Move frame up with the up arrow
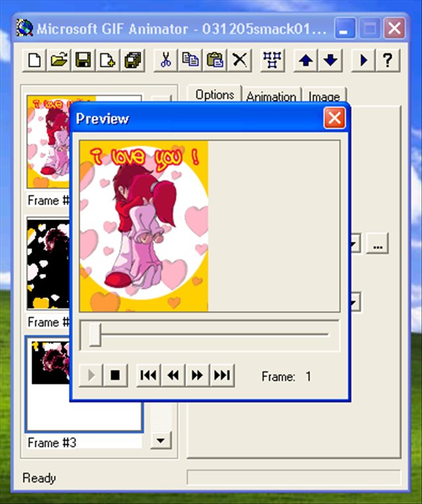 point(306,60)
